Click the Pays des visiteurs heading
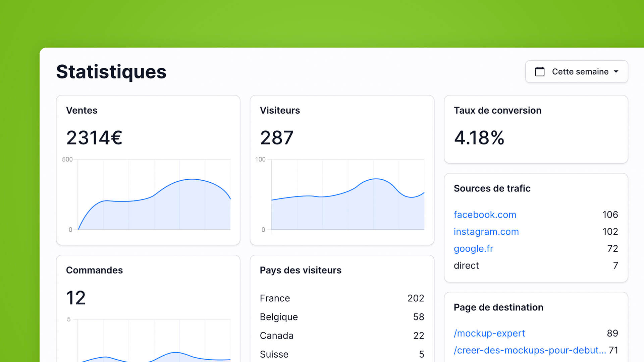This screenshot has width=644, height=362. 301,270
